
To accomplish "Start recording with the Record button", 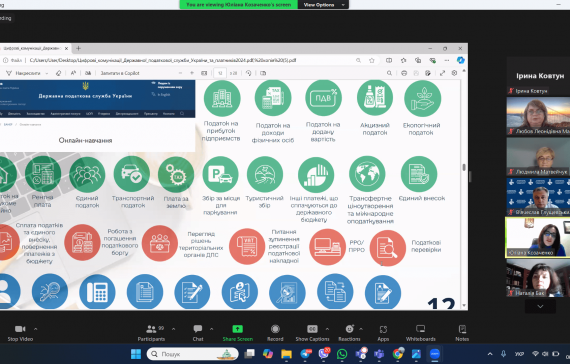I will tap(275, 333).
